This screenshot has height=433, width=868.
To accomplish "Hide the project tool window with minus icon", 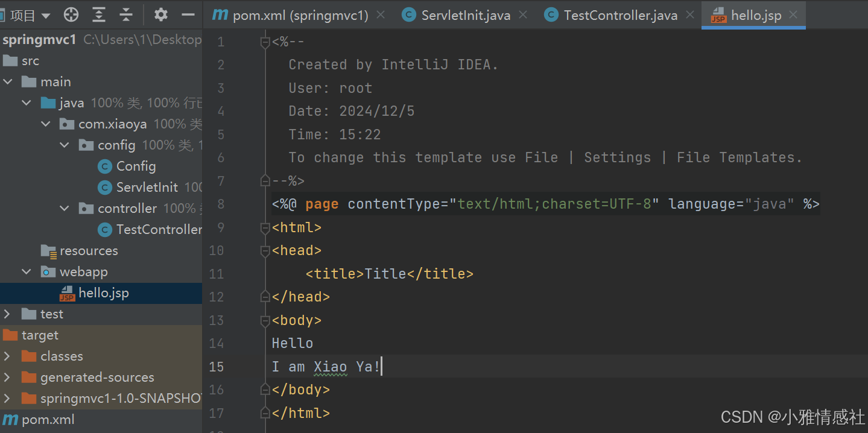I will [188, 14].
